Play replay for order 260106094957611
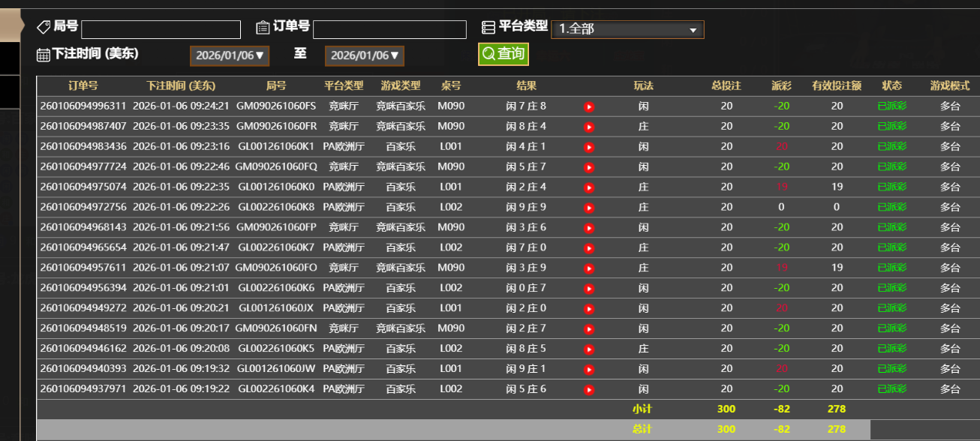This screenshot has height=441, width=980. tap(589, 268)
